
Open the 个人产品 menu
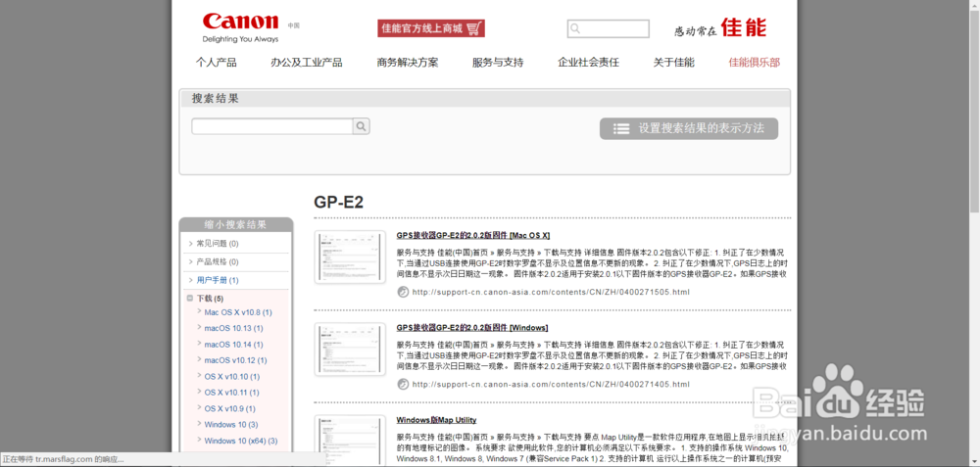(217, 63)
